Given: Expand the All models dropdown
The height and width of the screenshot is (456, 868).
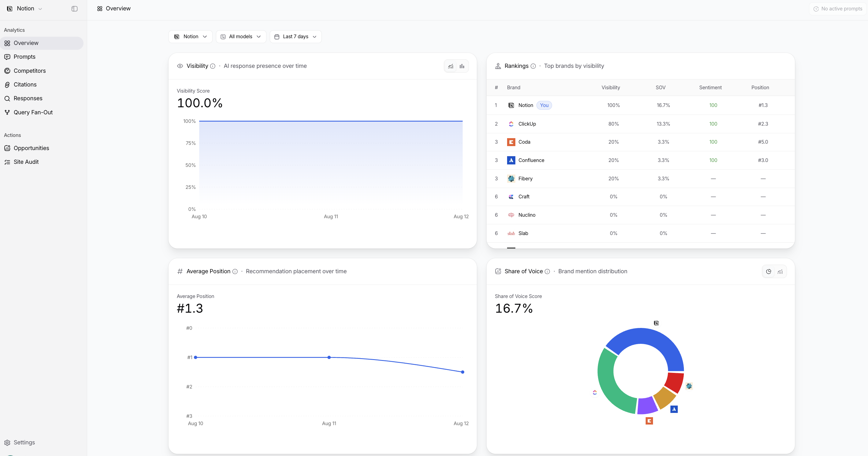Looking at the screenshot, I should 241,37.
